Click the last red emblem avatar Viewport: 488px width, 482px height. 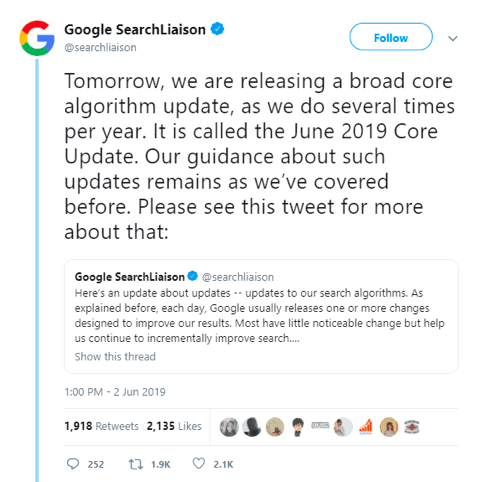click(x=412, y=427)
